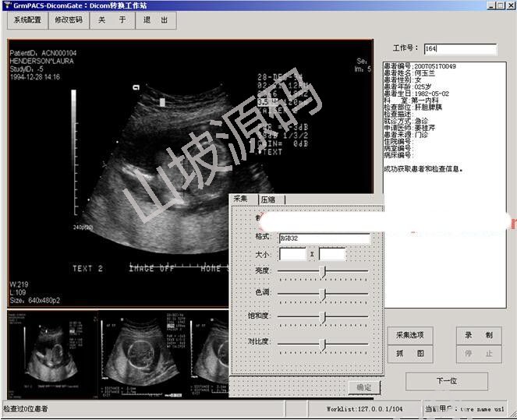The image size is (517, 420).
Task: Click the 采集选项 button
Action: pyautogui.click(x=409, y=335)
